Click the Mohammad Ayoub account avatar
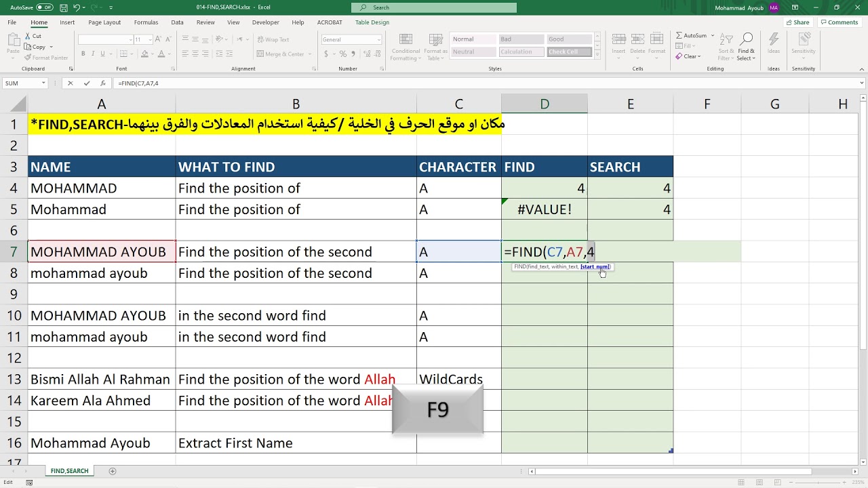868x488 pixels. coord(774,7)
